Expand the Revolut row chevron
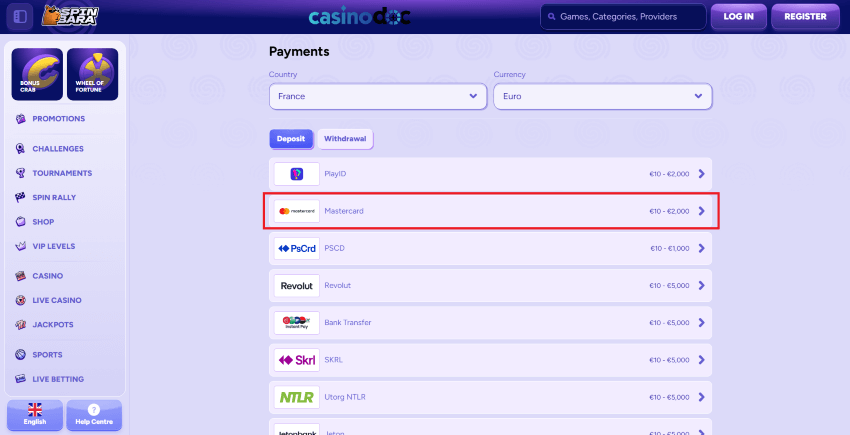This screenshot has height=435, width=850. pyautogui.click(x=701, y=285)
